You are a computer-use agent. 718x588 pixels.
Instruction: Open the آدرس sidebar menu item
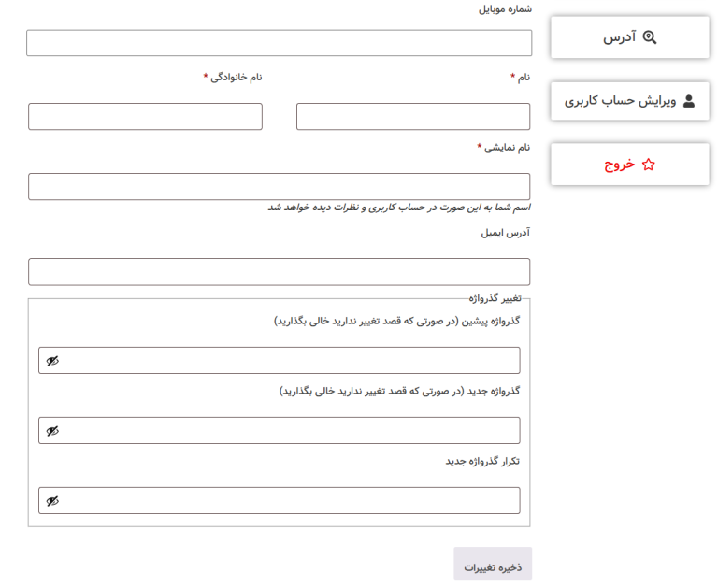tap(630, 37)
